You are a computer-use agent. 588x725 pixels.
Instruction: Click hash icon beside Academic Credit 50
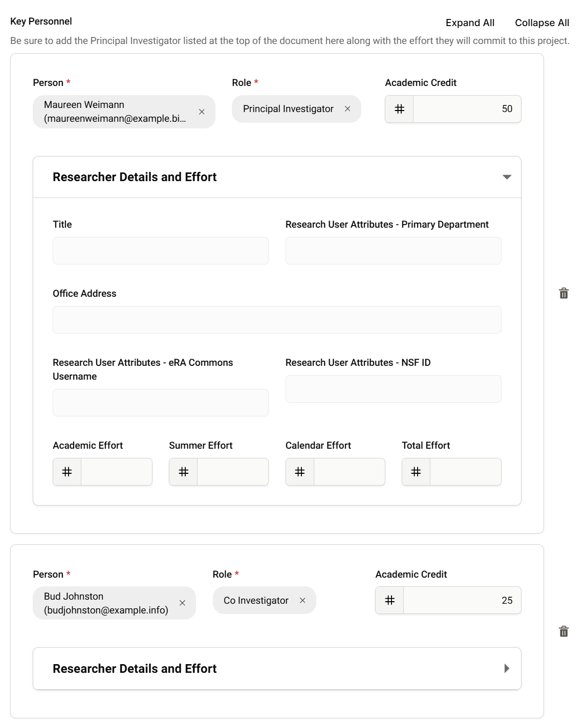click(399, 109)
